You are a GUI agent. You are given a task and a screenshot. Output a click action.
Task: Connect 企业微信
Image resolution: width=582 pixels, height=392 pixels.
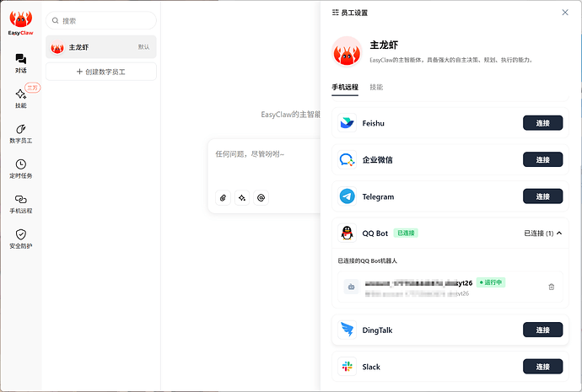tap(542, 159)
